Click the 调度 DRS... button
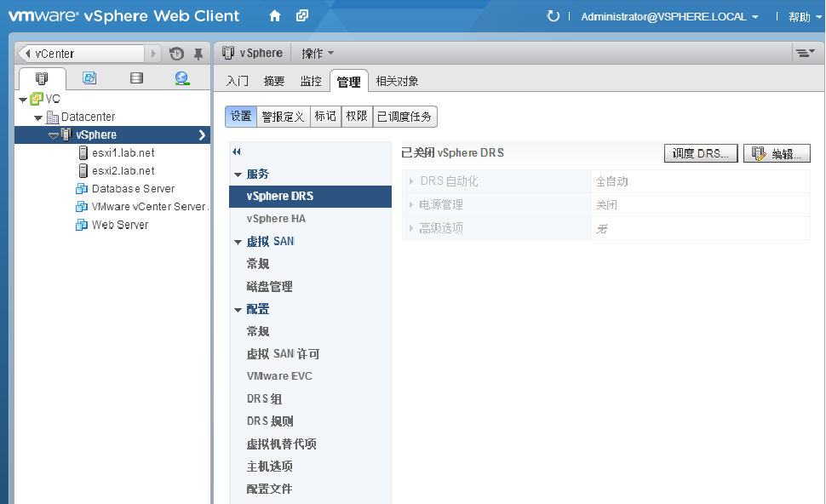 [701, 154]
